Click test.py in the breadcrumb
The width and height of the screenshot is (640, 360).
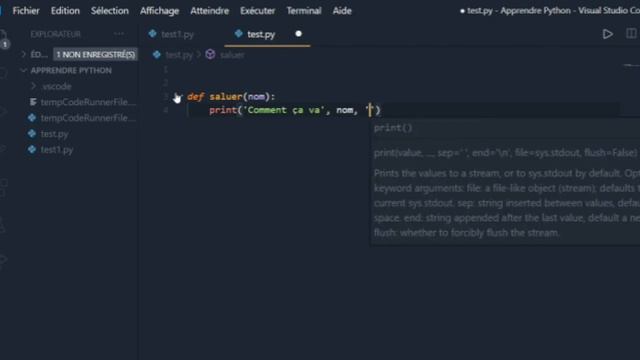[179, 55]
